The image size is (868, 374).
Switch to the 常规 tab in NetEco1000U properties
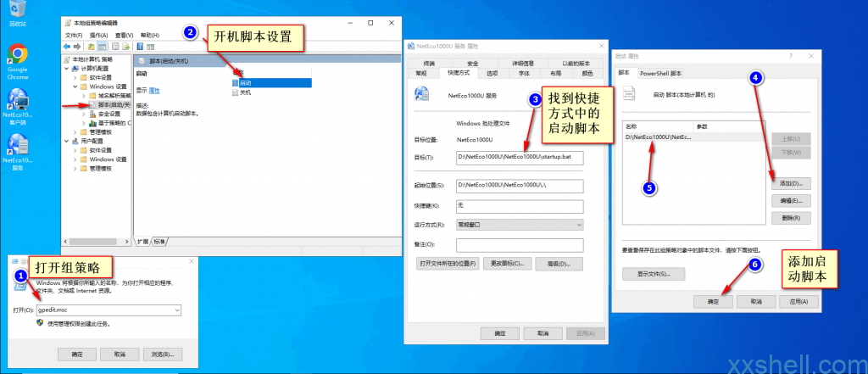click(x=421, y=73)
